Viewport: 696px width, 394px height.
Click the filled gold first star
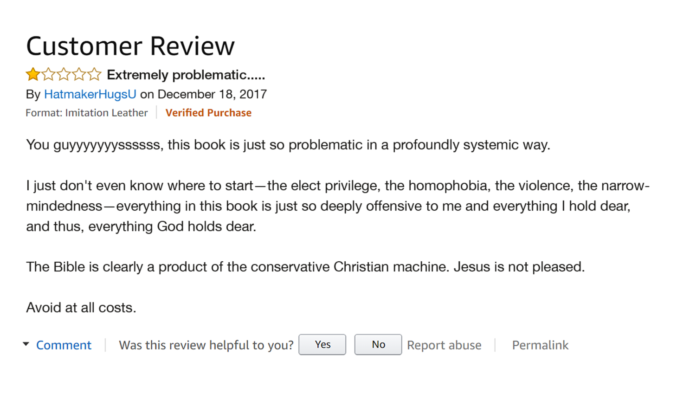tap(33, 74)
